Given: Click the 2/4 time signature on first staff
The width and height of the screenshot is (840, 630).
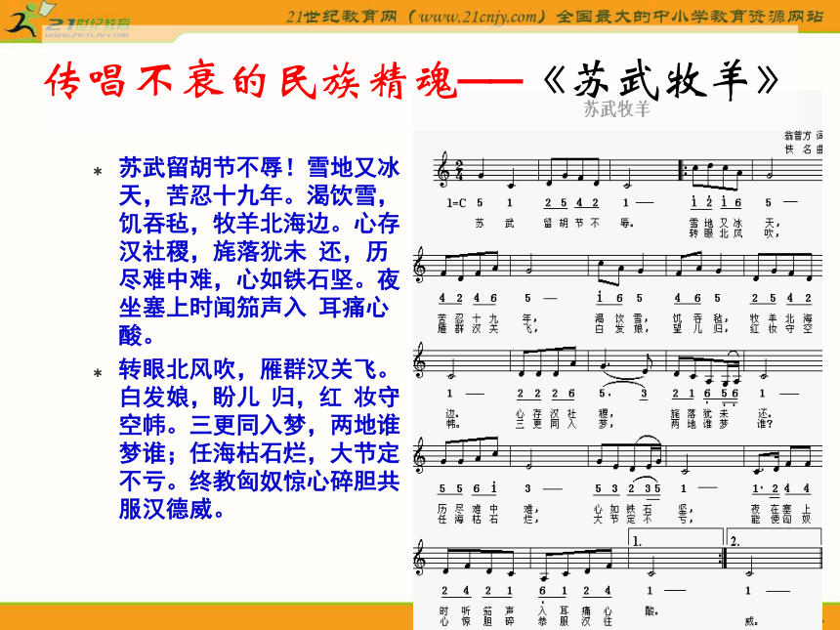Looking at the screenshot, I should 458,169.
